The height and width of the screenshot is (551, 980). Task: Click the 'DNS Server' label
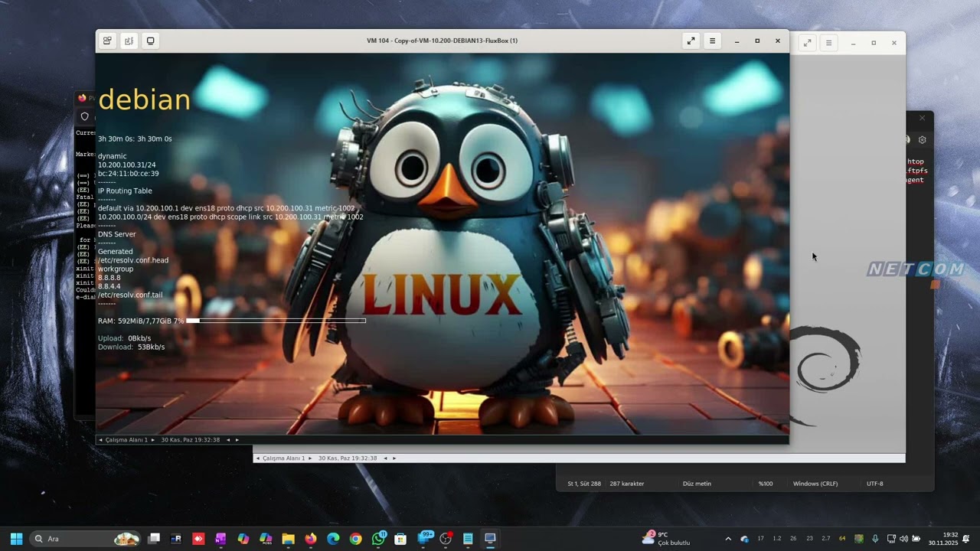117,234
